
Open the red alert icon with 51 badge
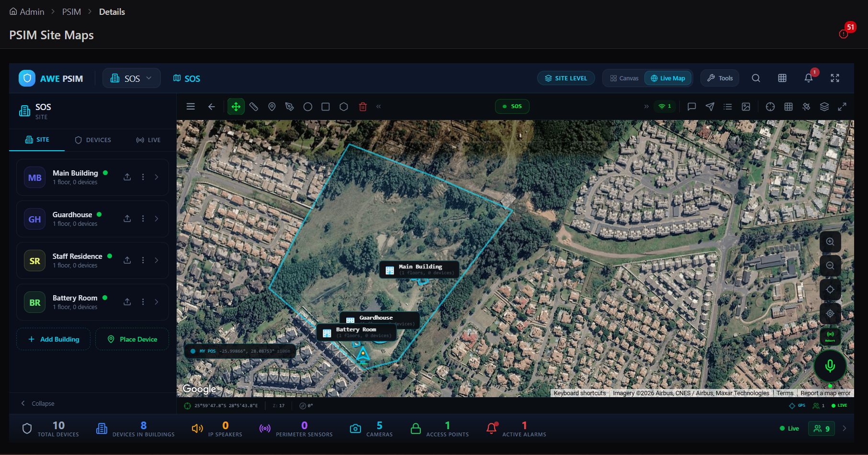click(x=844, y=34)
